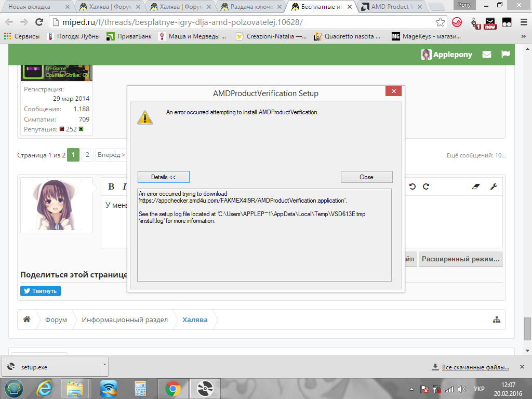Open Халява breadcrumb link
This screenshot has height=399, width=532.
coord(195,320)
